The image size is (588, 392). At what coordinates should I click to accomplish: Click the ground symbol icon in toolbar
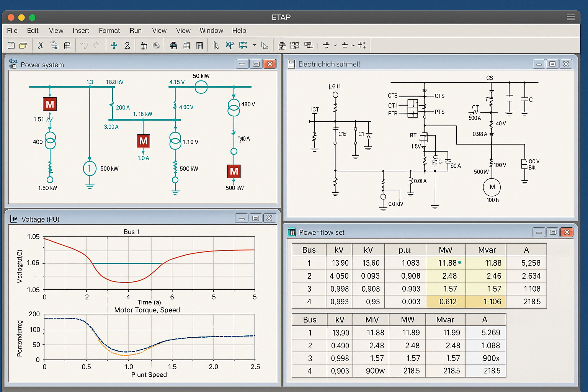[326, 46]
